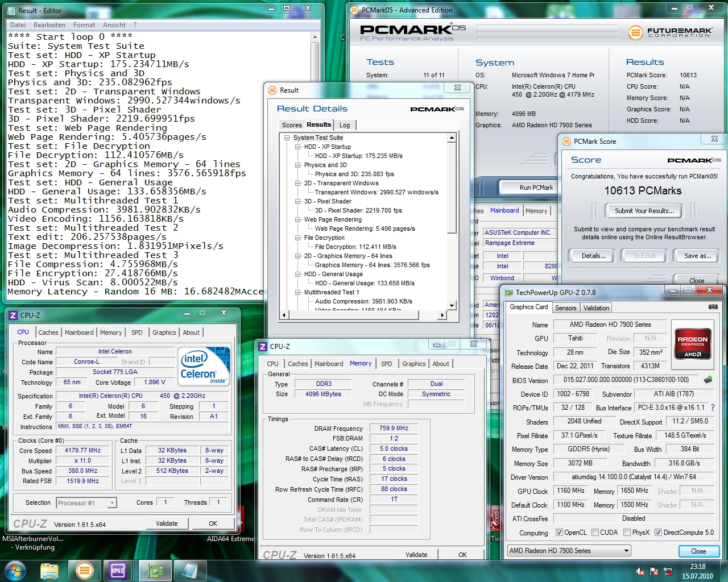Screen dimensions: 728x582
Task: Collapse the 3D - Pixel Shader node
Action: [x=297, y=201]
